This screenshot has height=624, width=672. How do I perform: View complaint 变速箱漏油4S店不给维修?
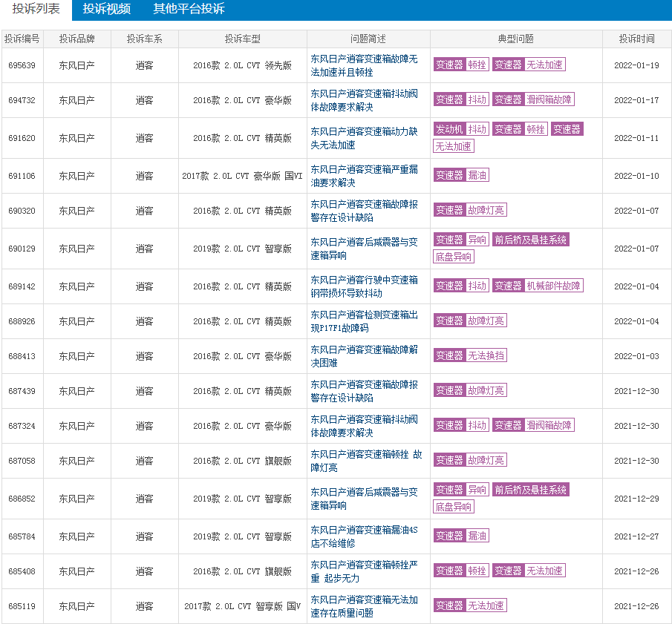tap(364, 536)
